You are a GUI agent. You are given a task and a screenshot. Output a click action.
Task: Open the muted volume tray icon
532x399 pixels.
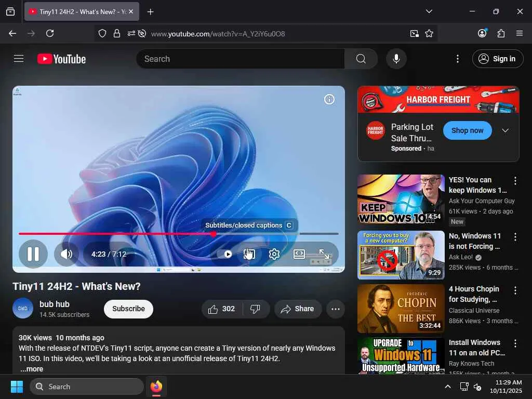pos(477,387)
